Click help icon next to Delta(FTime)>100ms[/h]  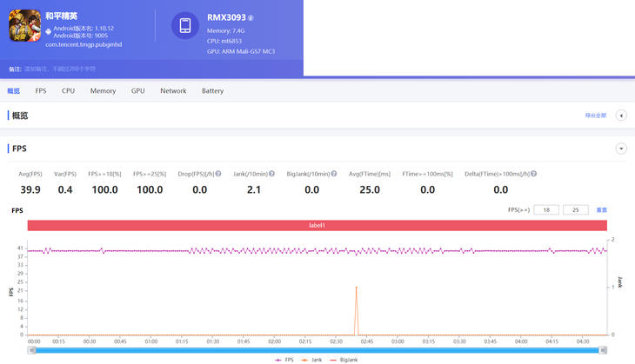click(x=533, y=174)
